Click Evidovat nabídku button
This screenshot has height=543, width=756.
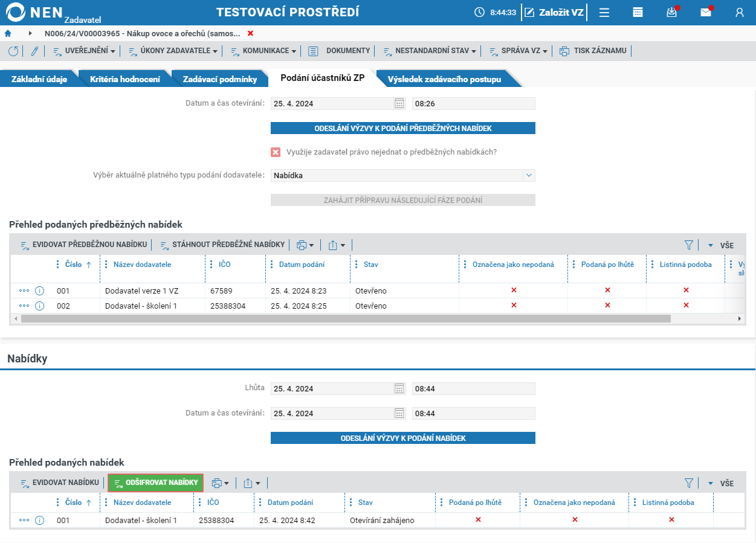tap(60, 483)
